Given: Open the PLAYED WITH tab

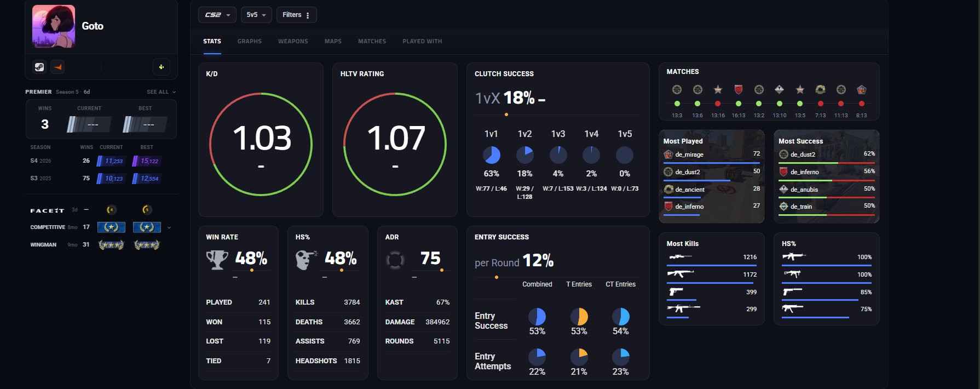Looking at the screenshot, I should [x=422, y=41].
